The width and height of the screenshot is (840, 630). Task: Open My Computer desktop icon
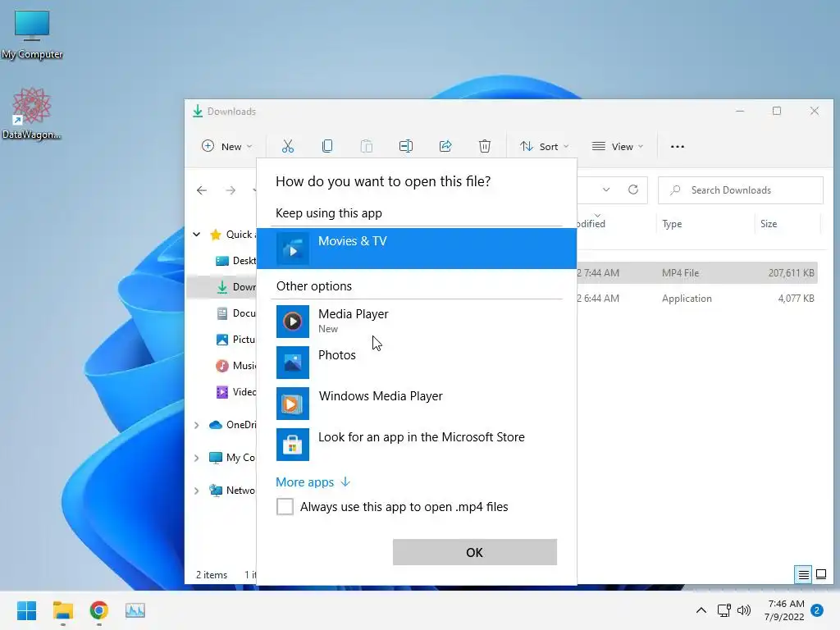pyautogui.click(x=32, y=34)
